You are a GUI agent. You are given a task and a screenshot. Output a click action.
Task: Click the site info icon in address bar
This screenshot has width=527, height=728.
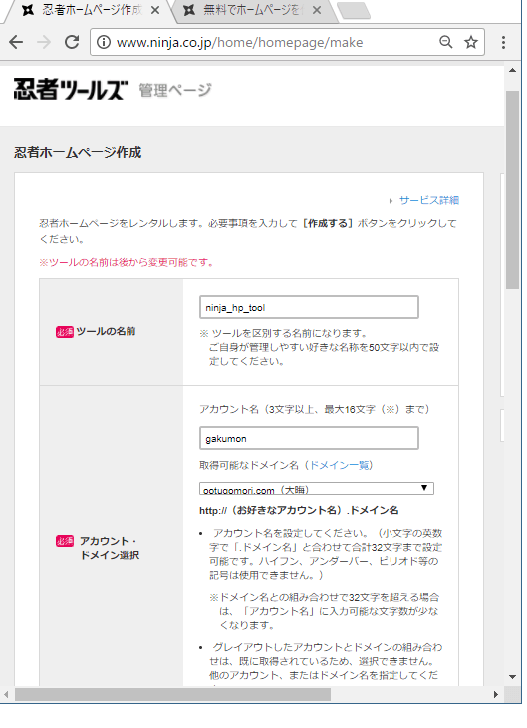(x=104, y=42)
